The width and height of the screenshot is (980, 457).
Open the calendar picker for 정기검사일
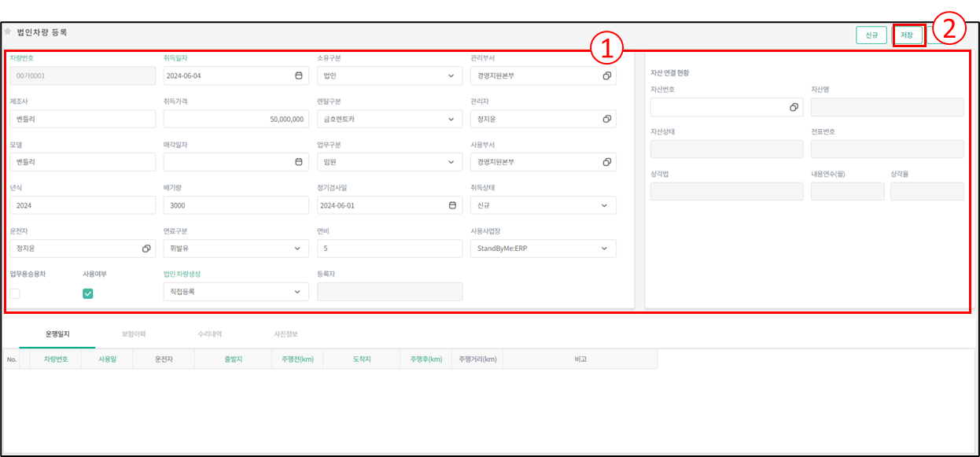click(452, 205)
